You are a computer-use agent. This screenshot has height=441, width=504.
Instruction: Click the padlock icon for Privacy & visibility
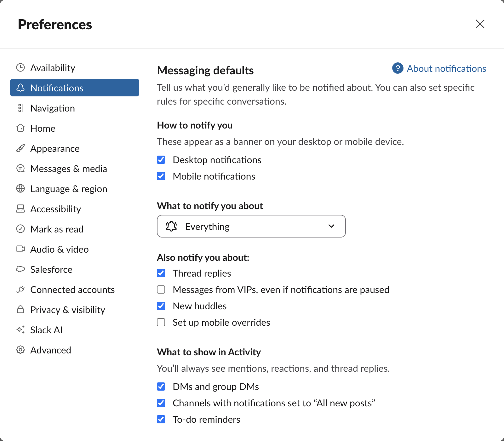pyautogui.click(x=20, y=309)
